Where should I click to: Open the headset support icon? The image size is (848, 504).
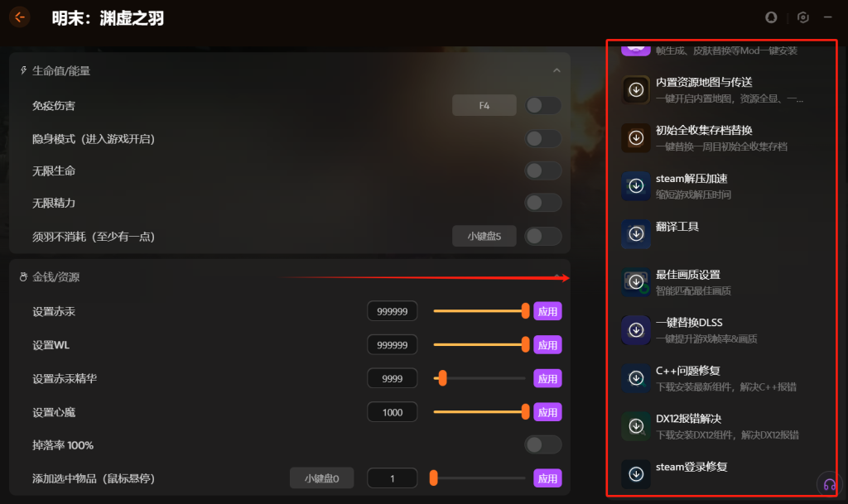pos(829,485)
